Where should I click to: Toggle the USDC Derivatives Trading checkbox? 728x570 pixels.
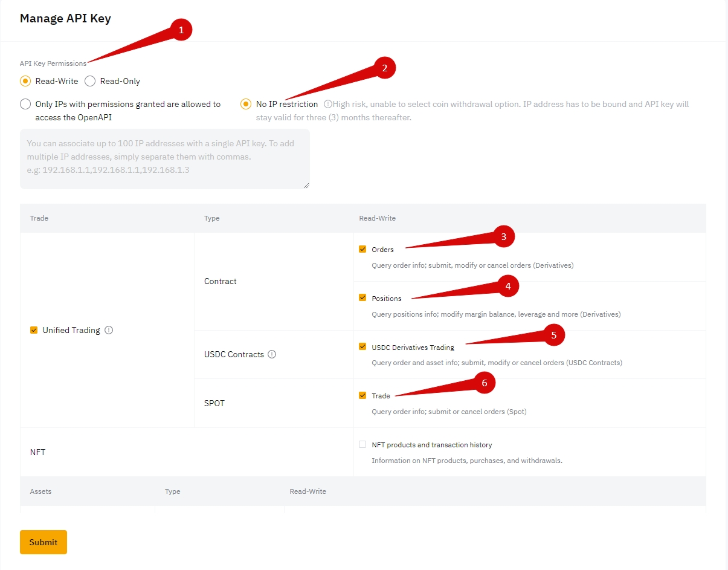tap(362, 347)
